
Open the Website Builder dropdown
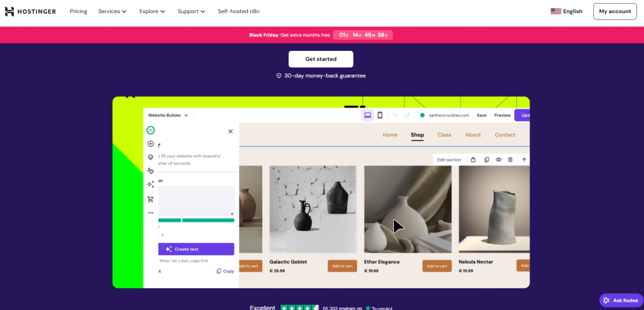[x=168, y=115]
